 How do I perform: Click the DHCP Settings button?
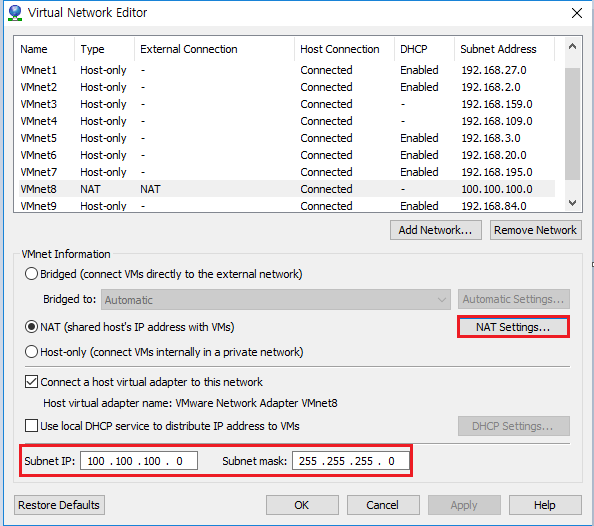[514, 426]
